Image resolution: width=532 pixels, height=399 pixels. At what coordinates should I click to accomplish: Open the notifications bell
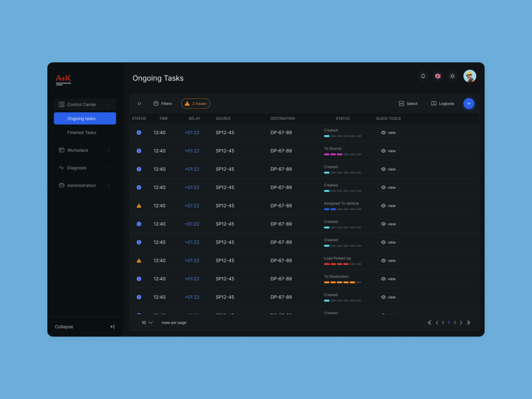(x=423, y=76)
